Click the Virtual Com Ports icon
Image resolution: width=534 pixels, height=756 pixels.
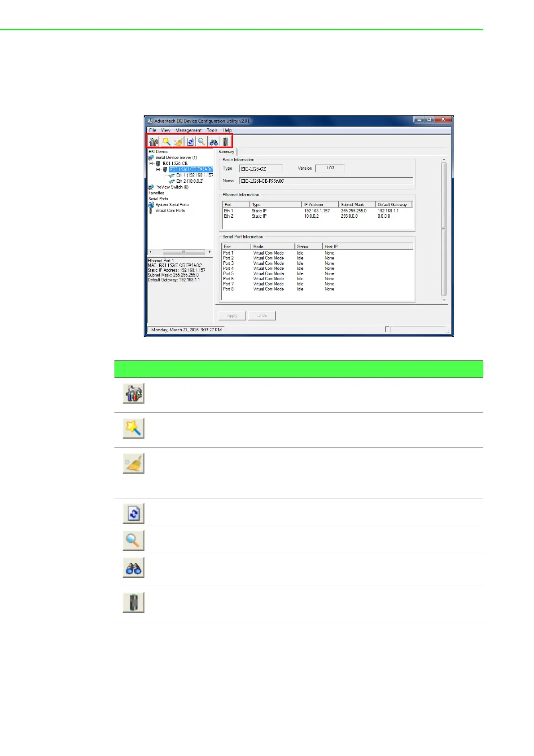coord(151,211)
